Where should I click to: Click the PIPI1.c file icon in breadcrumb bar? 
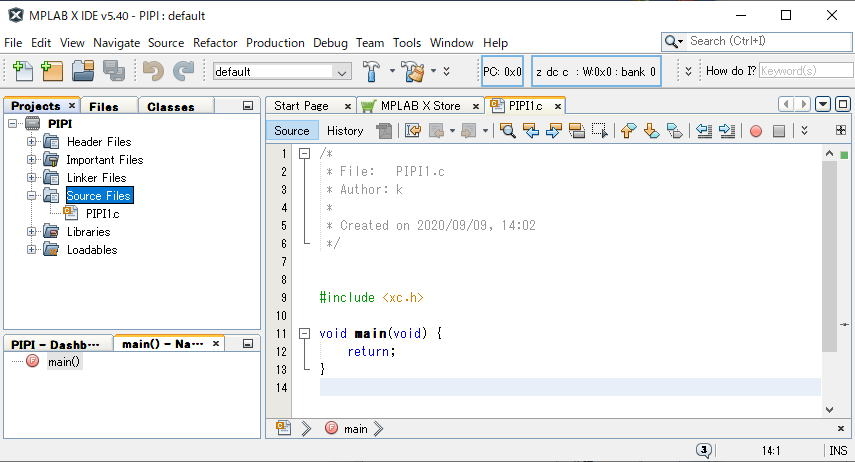283,428
